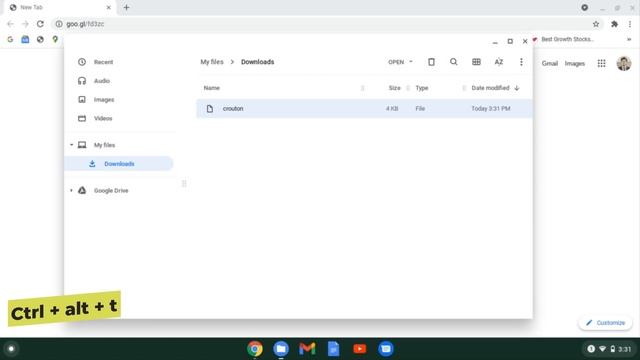
Task: Open Chrome extensions puzzle icon
Action: (x=614, y=24)
